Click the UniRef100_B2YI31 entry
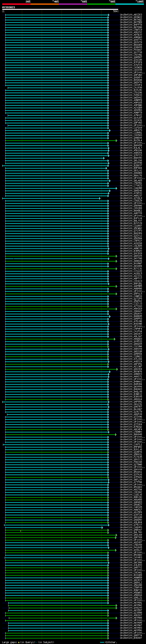The image size is (146, 644). [x=131, y=268]
